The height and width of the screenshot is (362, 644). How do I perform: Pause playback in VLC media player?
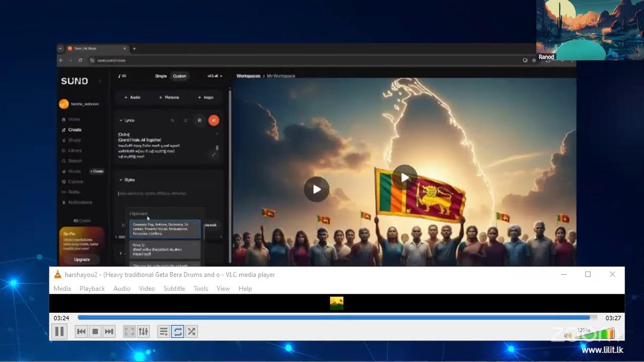(59, 331)
